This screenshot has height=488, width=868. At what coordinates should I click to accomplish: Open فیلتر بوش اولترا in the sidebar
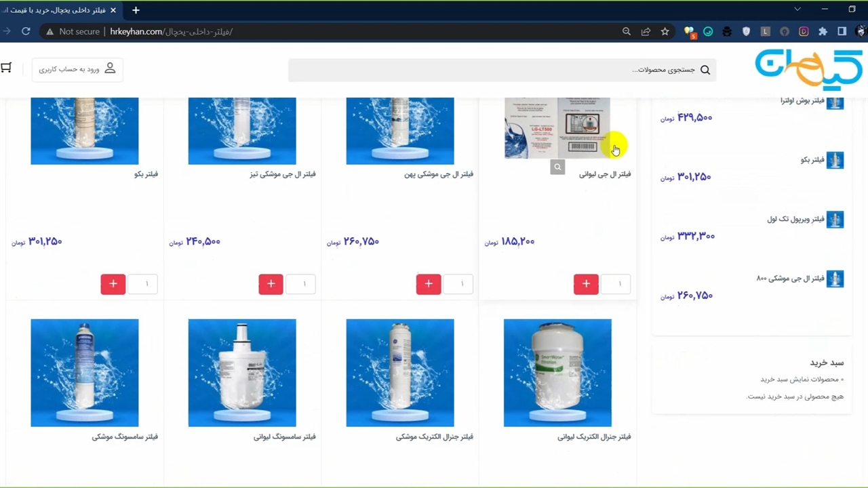pyautogui.click(x=802, y=101)
